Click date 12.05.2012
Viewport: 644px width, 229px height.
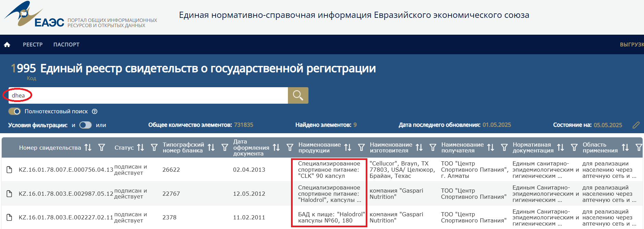click(x=249, y=194)
